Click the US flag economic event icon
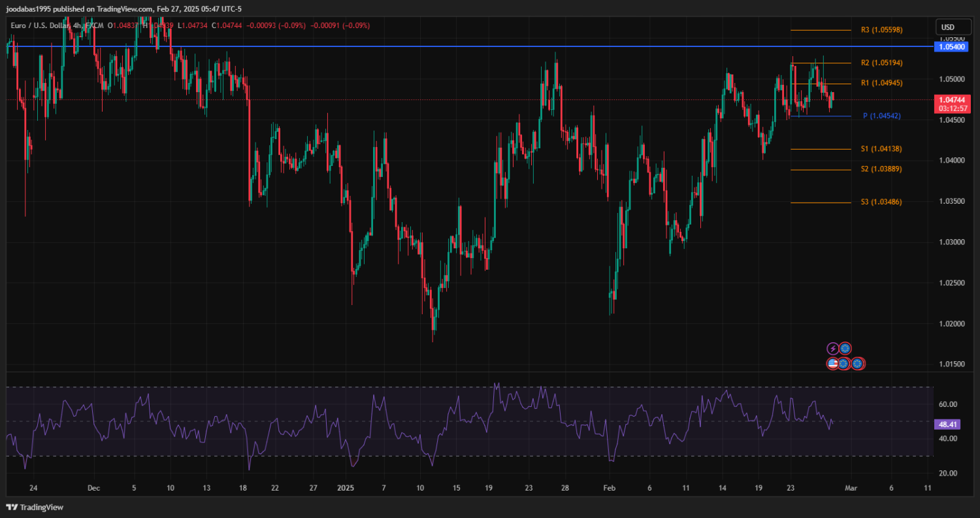Screen dimensions: 980x518 833,363
